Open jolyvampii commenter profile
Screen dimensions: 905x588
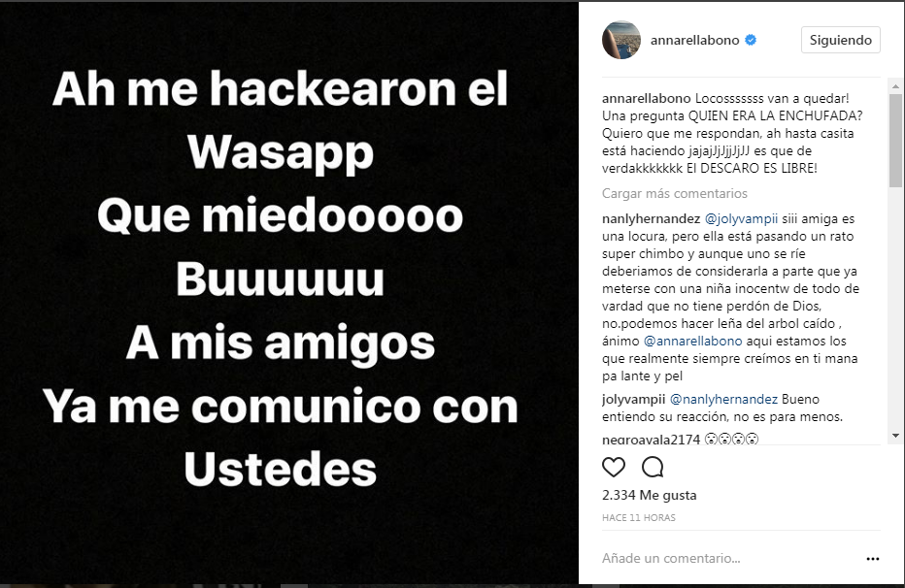[633, 400]
